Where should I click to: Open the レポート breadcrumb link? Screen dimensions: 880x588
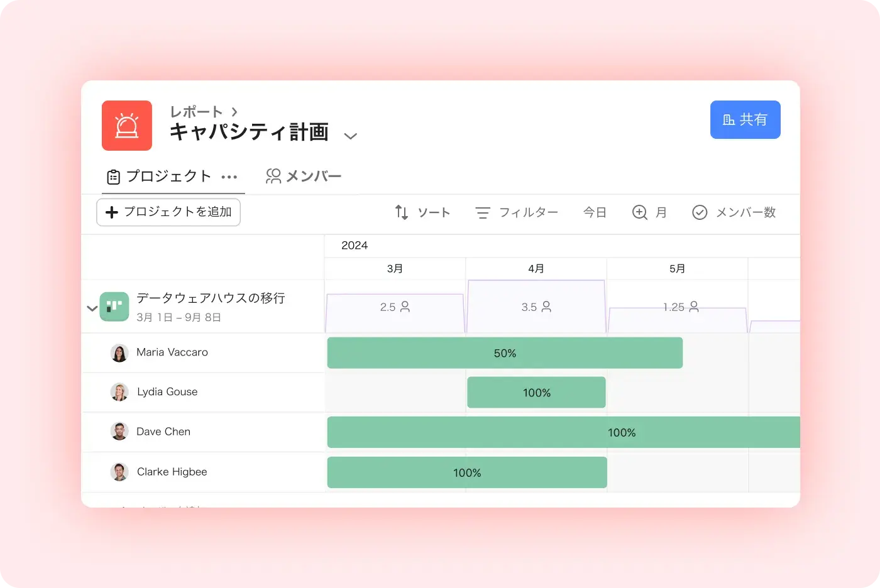pyautogui.click(x=196, y=112)
